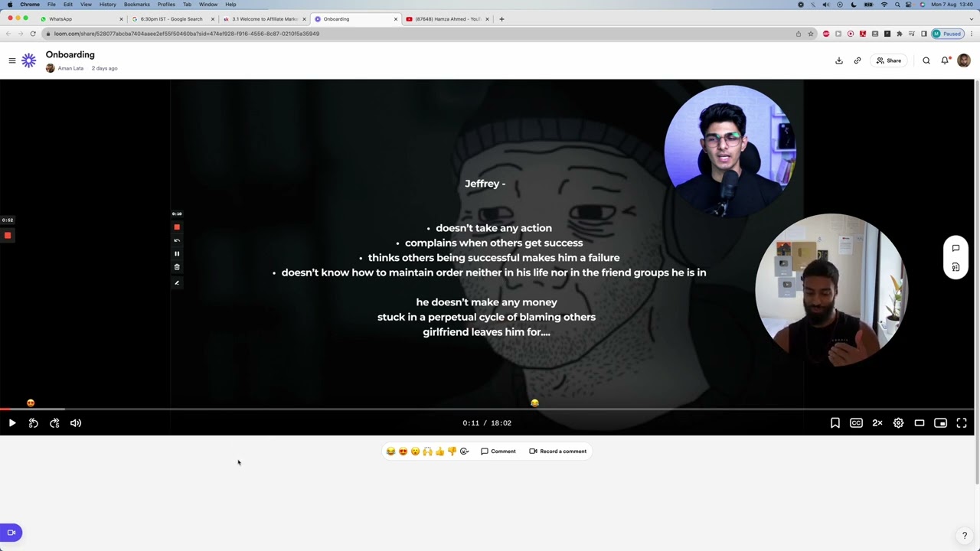Screen dimensions: 980x551
Task: Click Record a comment
Action: [x=558, y=452]
